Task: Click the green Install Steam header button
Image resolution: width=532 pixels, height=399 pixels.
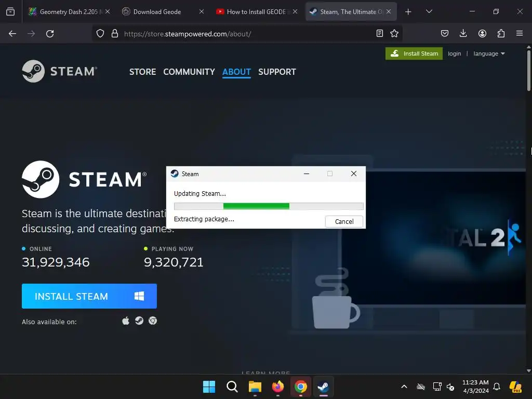Action: click(414, 54)
